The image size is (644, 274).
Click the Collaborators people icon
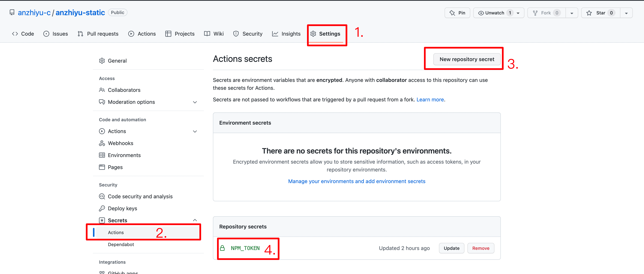[102, 90]
